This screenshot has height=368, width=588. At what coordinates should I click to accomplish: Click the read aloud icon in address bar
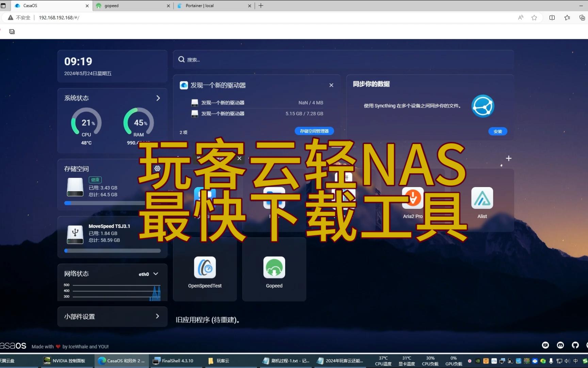(x=521, y=18)
